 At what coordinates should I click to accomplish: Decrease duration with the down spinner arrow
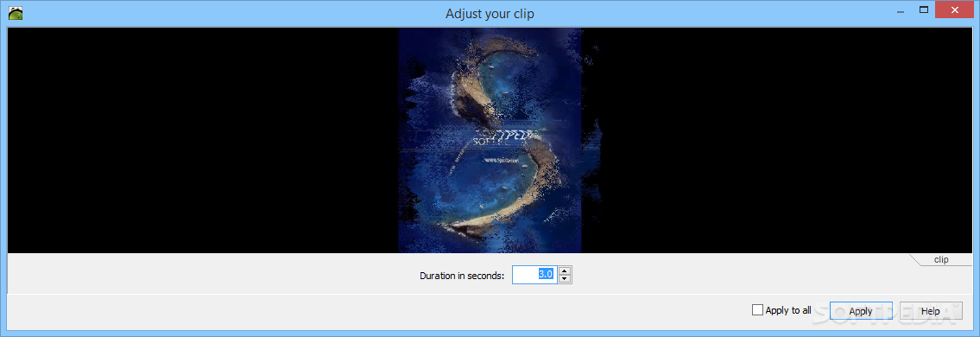(565, 279)
